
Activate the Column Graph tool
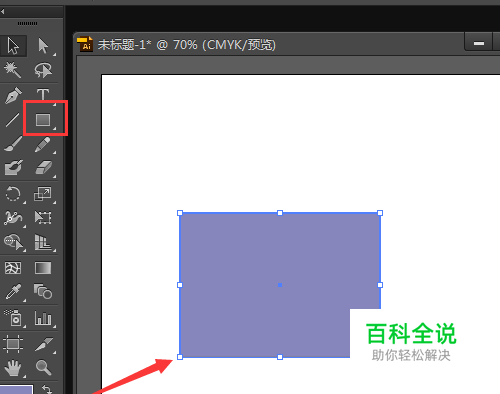click(43, 318)
